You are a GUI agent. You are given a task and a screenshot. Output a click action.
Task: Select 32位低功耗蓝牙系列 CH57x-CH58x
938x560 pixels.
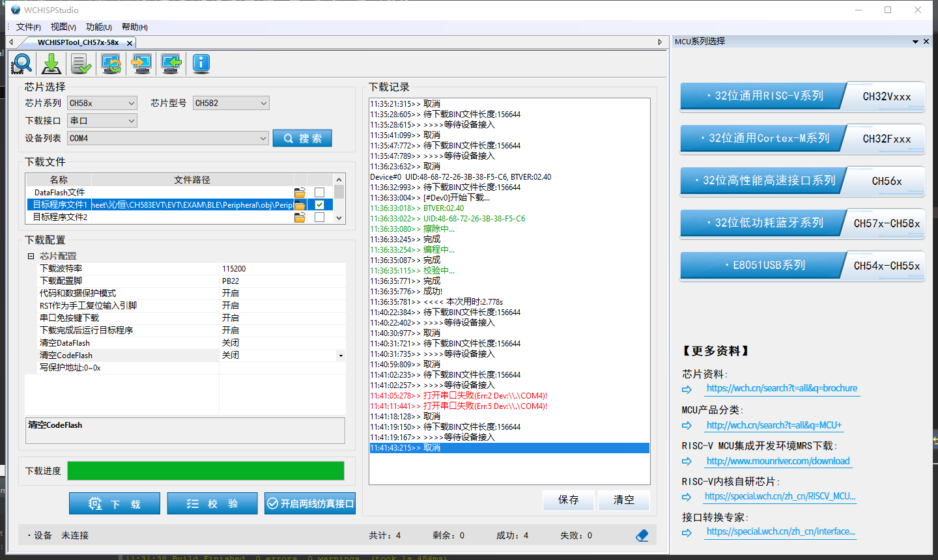(803, 223)
